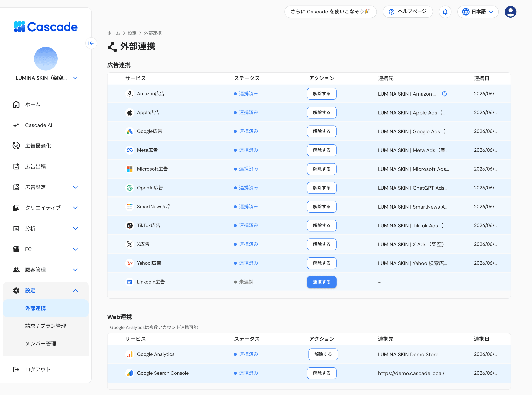
Task: Click 連携済み status in the Amazon広告 row
Action: (246, 94)
